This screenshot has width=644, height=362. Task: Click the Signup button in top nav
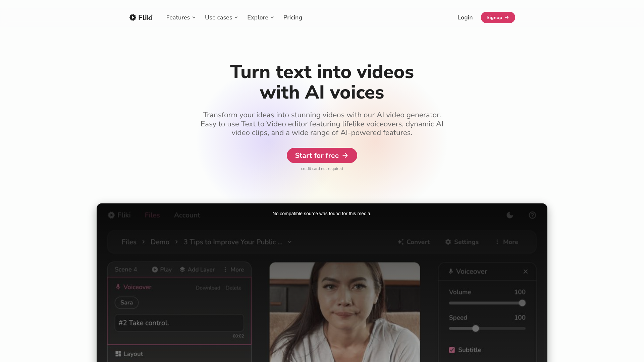pos(498,17)
